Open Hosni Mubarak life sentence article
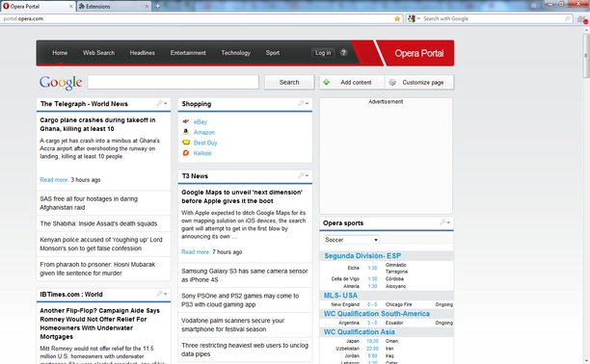 coord(97,269)
